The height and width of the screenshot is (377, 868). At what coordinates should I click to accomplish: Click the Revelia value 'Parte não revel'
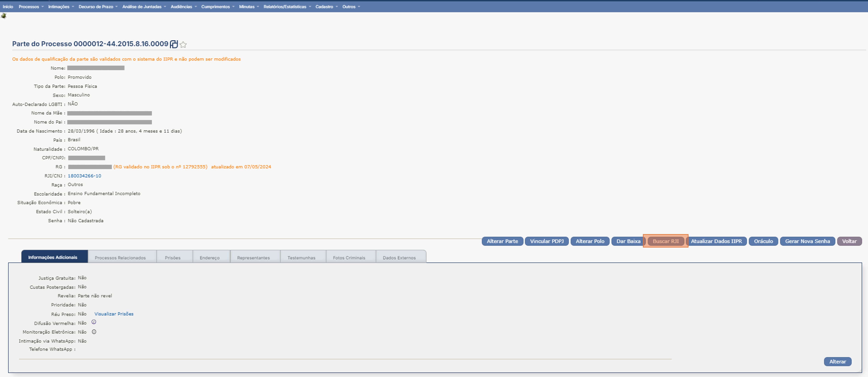[95, 296]
